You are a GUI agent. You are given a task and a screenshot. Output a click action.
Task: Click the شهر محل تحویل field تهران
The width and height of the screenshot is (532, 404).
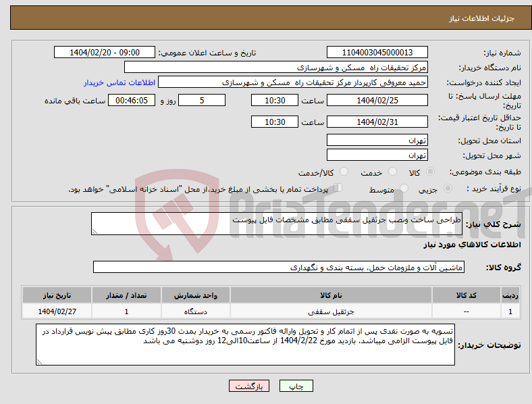pos(377,155)
